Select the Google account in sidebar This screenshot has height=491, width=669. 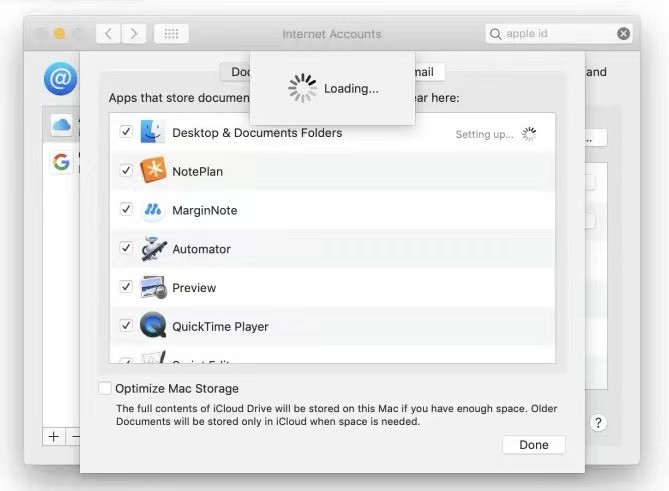pyautogui.click(x=61, y=162)
